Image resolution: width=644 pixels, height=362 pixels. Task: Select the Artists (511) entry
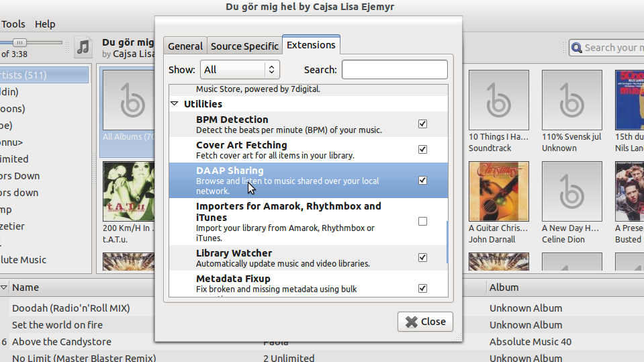(x=44, y=75)
